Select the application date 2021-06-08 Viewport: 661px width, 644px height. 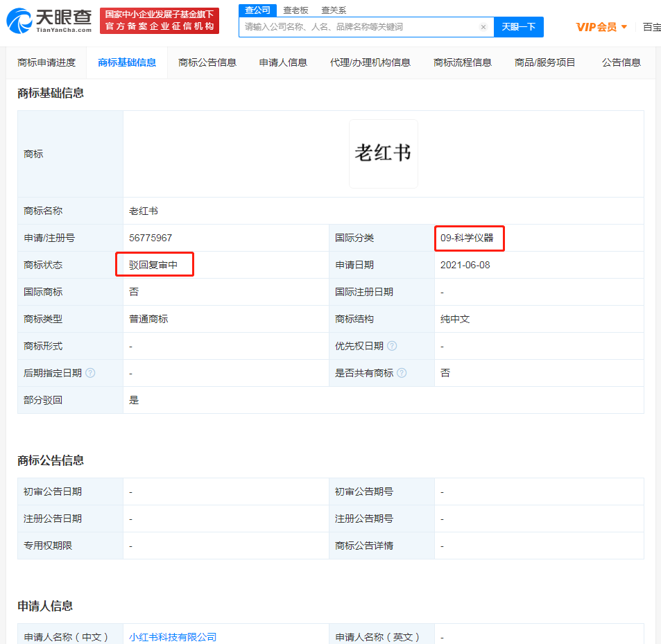click(465, 265)
